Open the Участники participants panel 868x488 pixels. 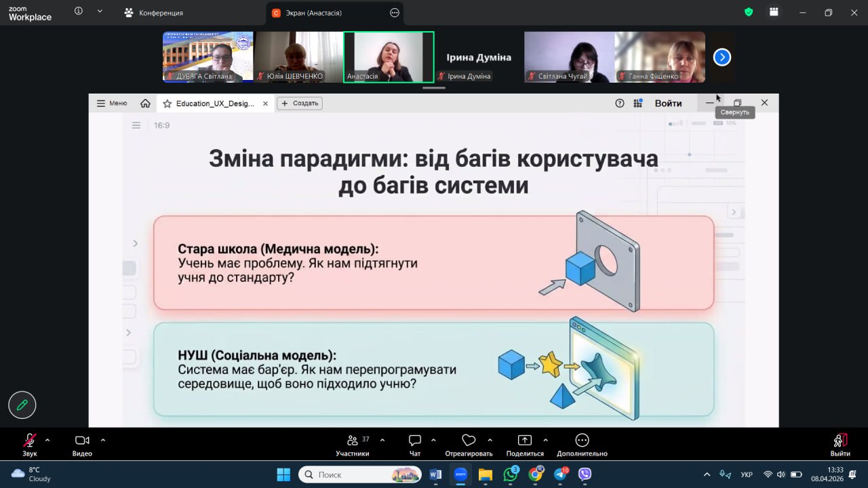click(x=352, y=441)
